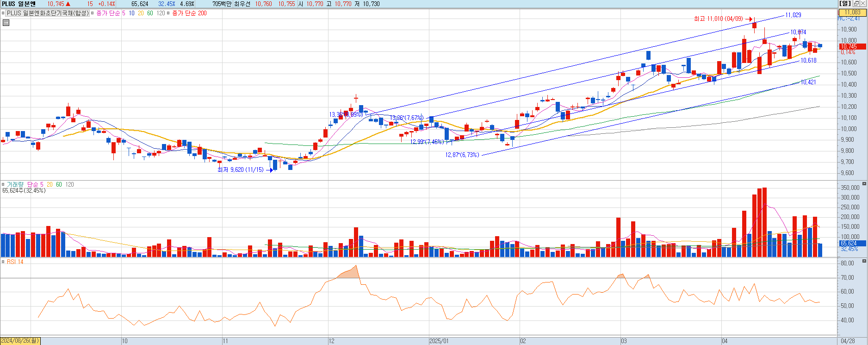Click the red 10,745 current price tag
The image size is (868, 345).
[x=848, y=46]
